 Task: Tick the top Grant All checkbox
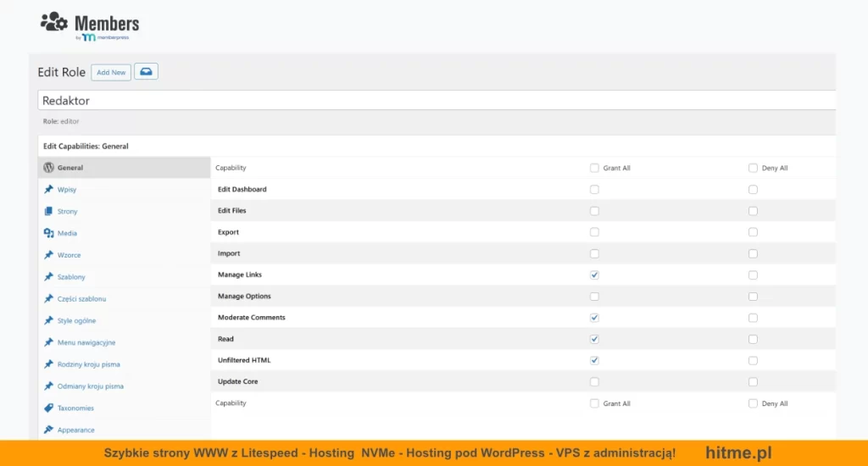594,168
